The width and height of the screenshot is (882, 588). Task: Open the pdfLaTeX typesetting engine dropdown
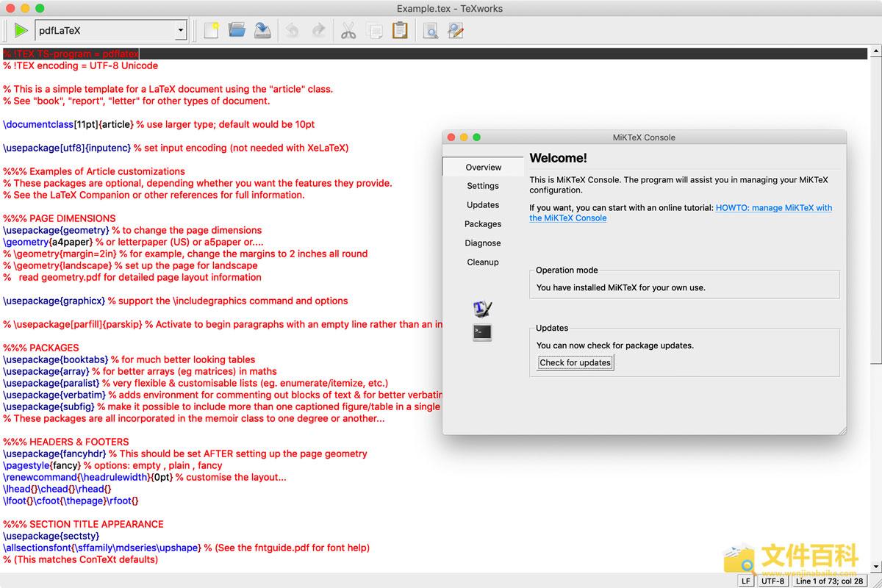point(111,31)
